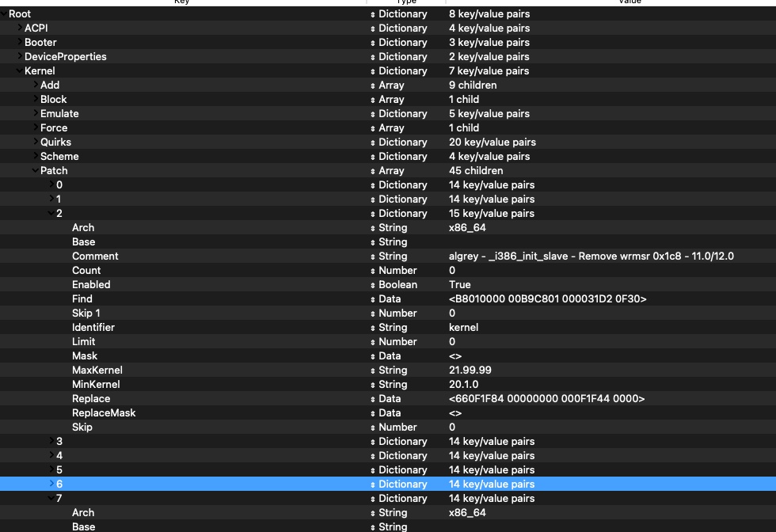
Task: Open type stepper for the Root row
Action: [x=373, y=14]
